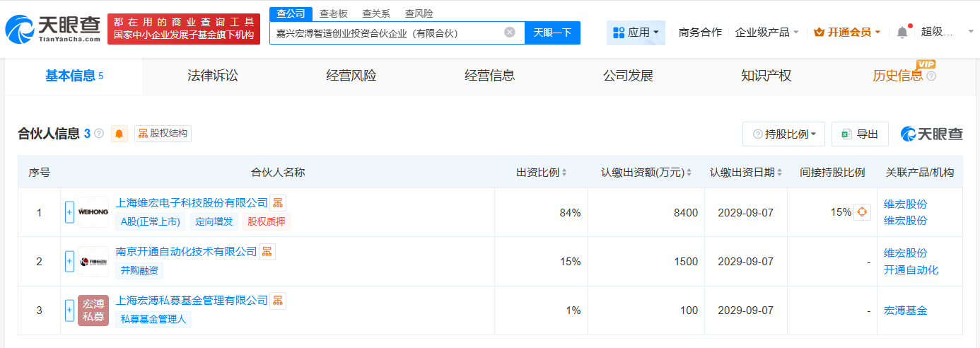
Task: Click the 超级 user account name
Action: [938, 33]
